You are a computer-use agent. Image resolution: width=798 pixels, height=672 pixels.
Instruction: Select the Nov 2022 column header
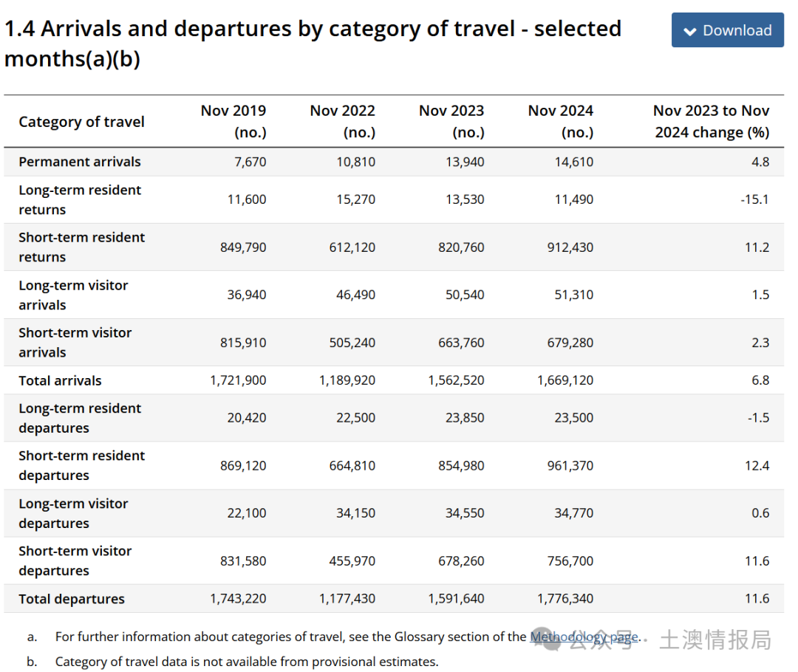click(x=342, y=121)
